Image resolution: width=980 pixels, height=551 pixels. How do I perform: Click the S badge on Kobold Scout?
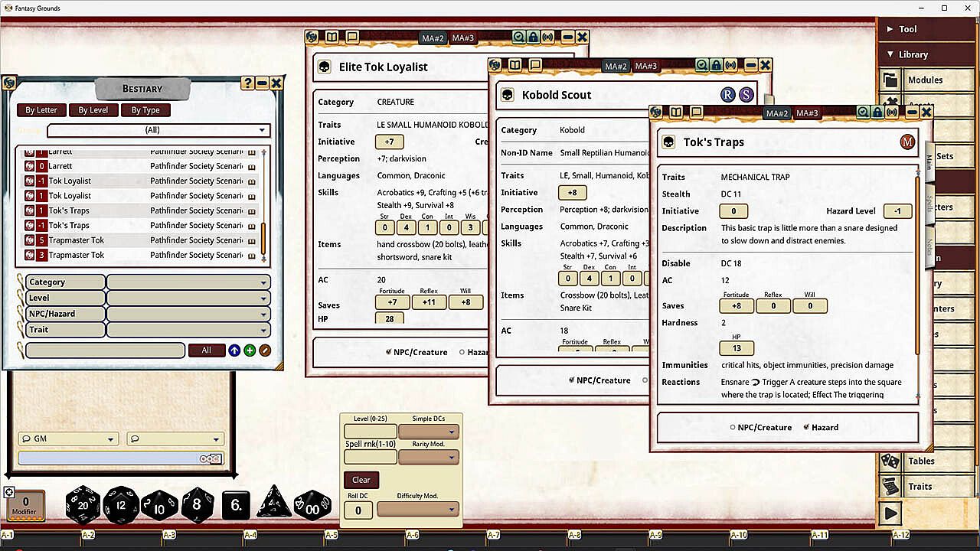click(x=746, y=95)
